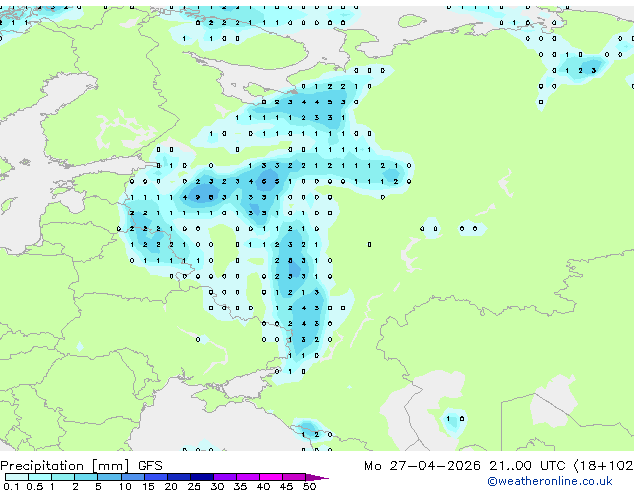This screenshot has width=634, height=490.
Task: Click the '21..00 UTC' time text
Action: click(x=527, y=466)
